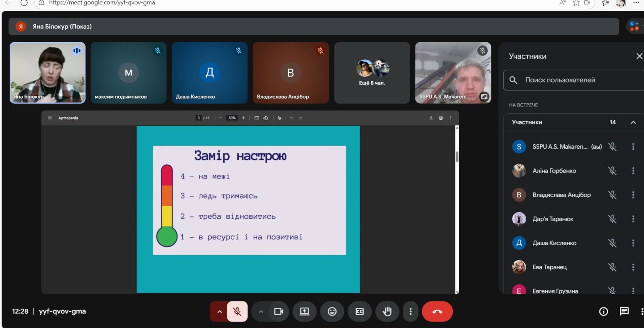This screenshot has width=644, height=328.
Task: Click the PDF download icon
Action: (431, 118)
